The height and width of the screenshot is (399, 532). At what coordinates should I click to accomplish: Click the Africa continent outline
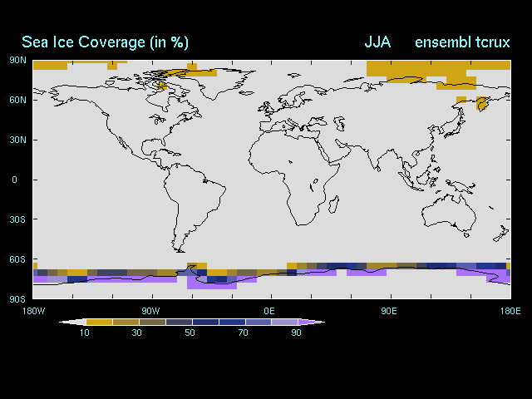click(294, 178)
